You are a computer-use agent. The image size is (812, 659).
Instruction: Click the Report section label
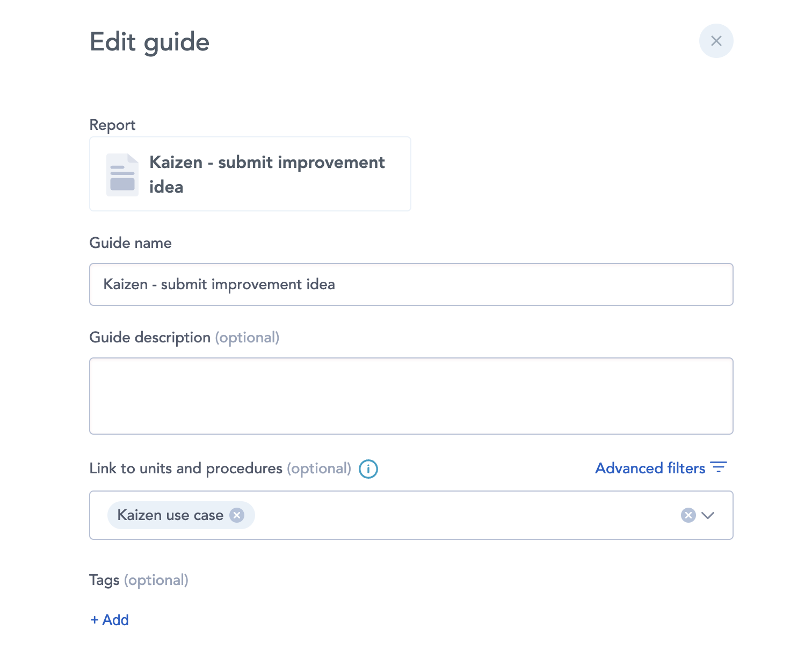coord(112,125)
